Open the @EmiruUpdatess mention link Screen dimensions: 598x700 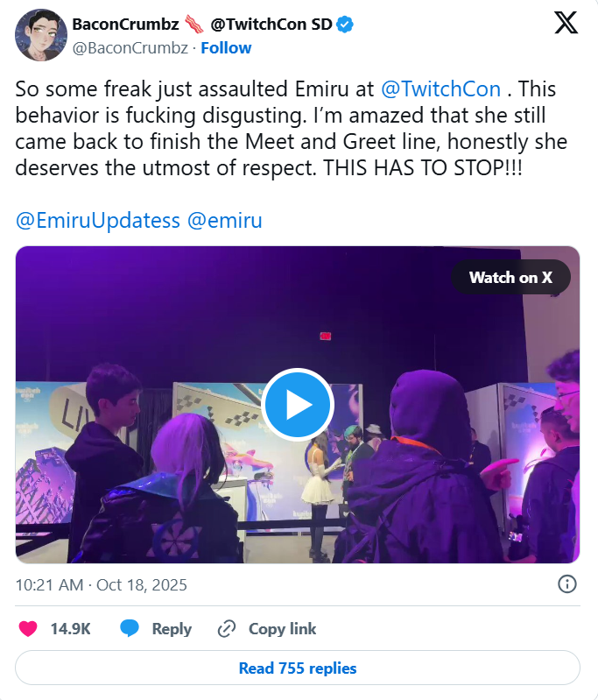(x=97, y=220)
